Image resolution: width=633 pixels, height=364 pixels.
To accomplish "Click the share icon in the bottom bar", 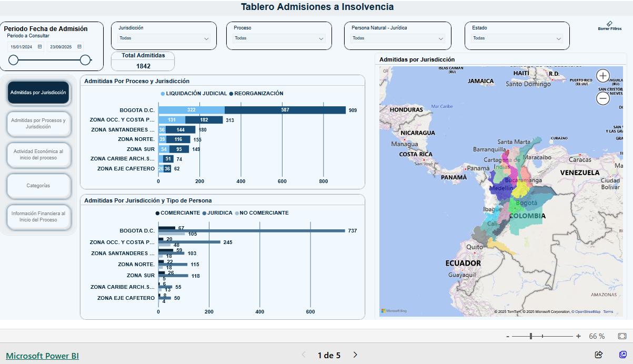I will click(x=598, y=355).
